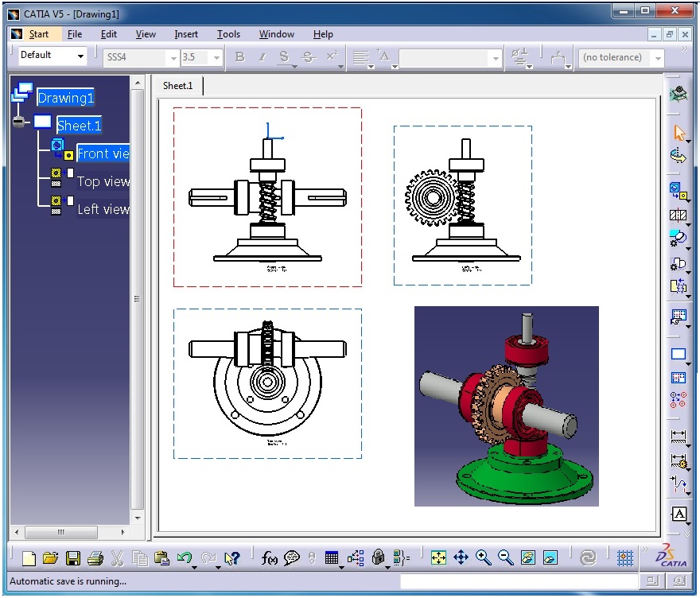
Task: Activate the Fit All In icon
Action: coord(439,557)
